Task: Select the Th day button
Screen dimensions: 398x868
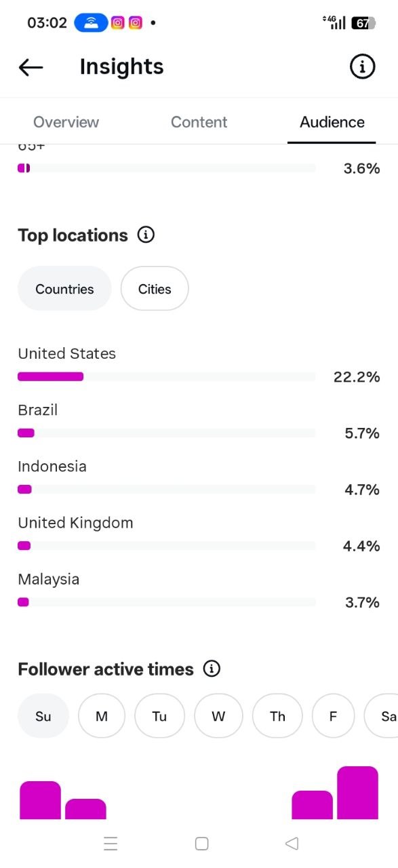Action: tap(277, 715)
